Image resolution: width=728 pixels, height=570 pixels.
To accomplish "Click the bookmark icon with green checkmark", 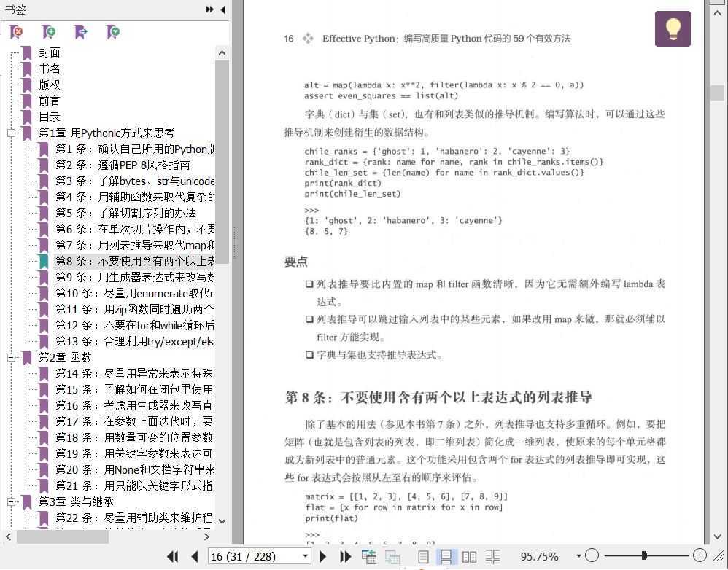I will 113,31.
